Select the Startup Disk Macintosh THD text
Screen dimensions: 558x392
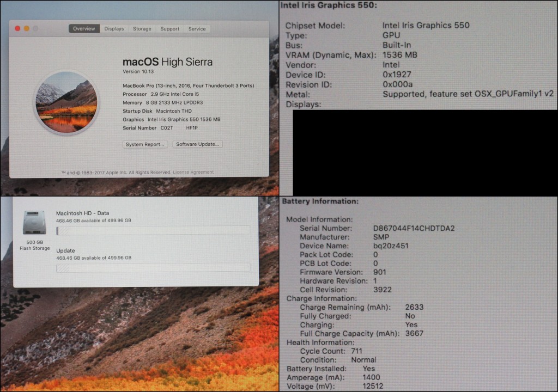(x=157, y=111)
